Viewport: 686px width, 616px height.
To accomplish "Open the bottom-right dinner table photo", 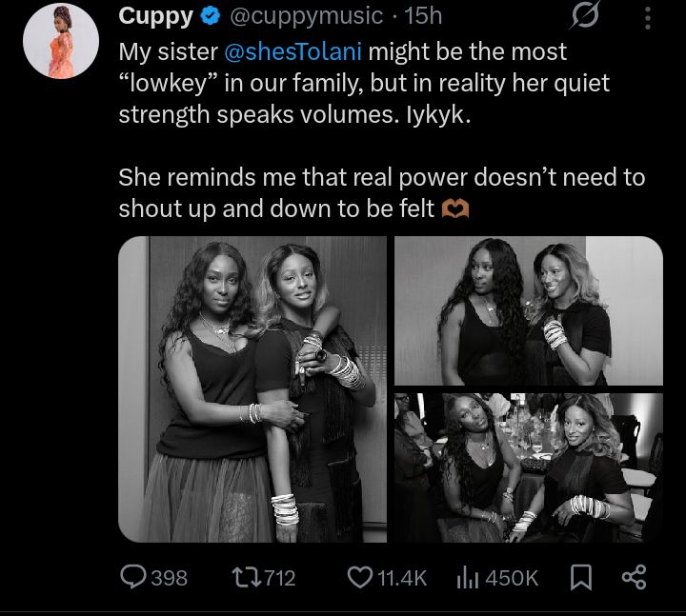I will coord(529,467).
